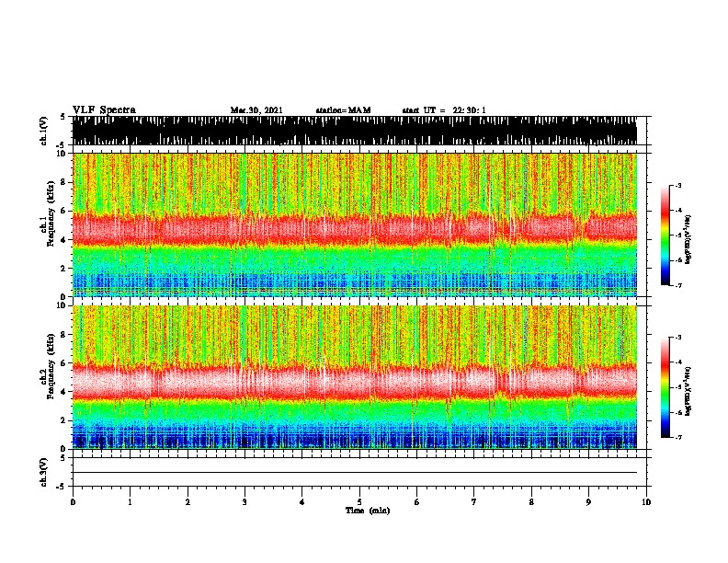Click the "6" frequency tick of ch.2 spectrogram
This screenshot has width=728, height=563.
coord(65,363)
